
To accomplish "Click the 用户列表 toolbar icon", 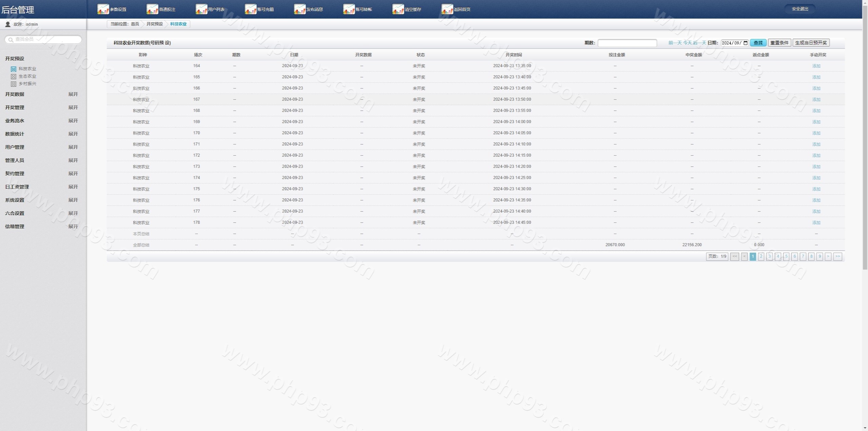I will tap(201, 9).
